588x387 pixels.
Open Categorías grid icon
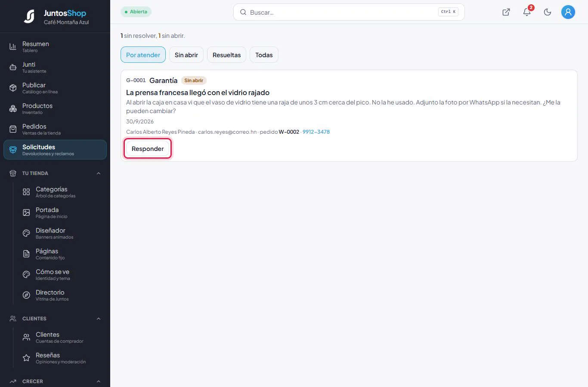pos(26,192)
